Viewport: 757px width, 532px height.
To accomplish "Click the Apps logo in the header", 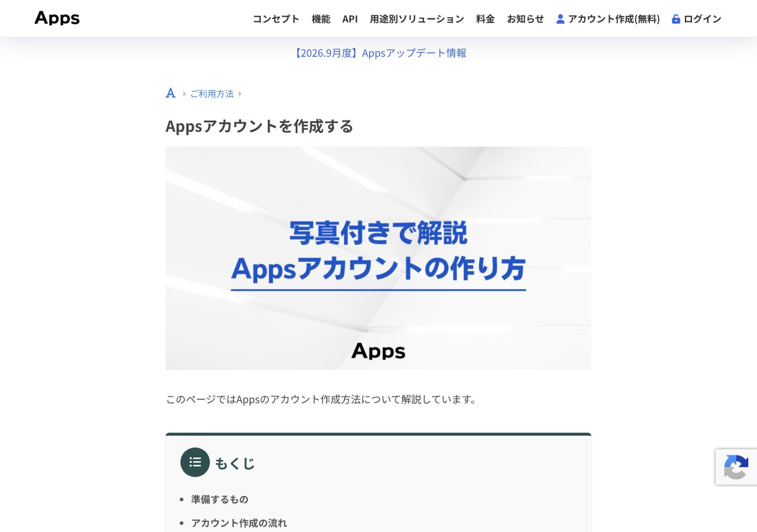I will (57, 18).
